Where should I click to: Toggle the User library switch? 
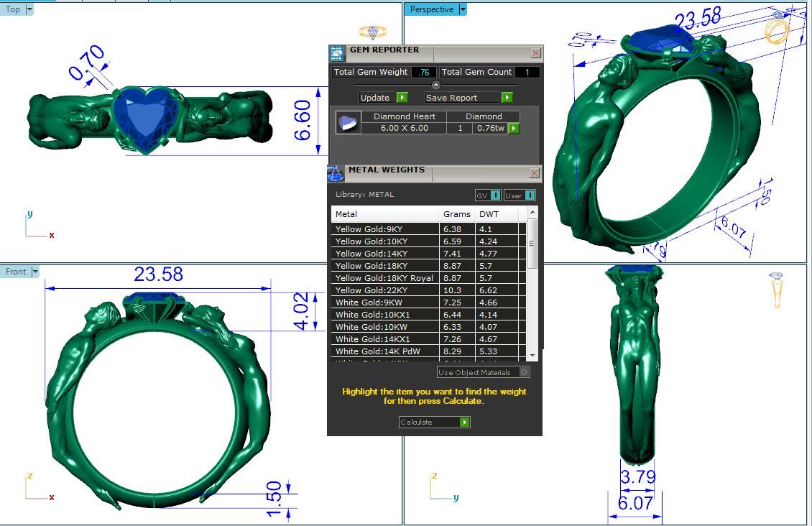coord(520,195)
